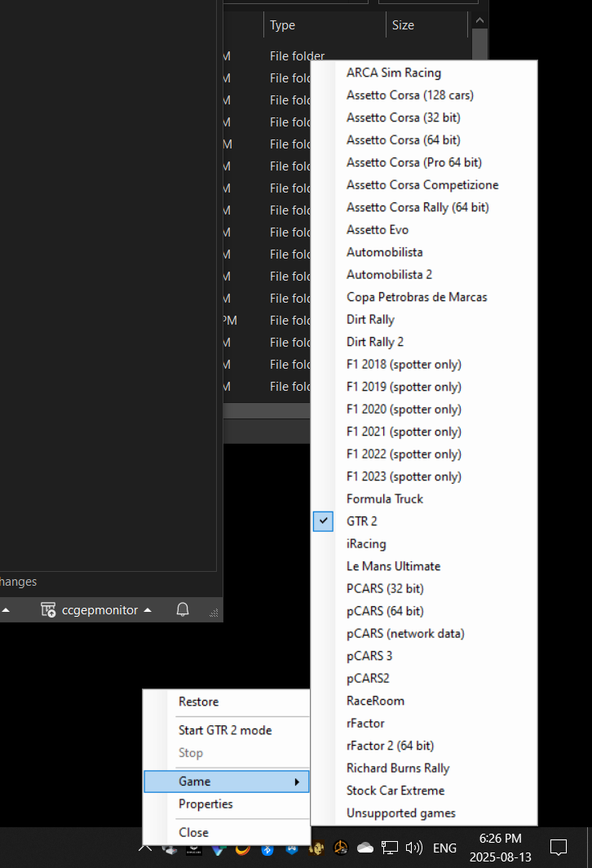The image size is (592, 868).
Task: Click the network connection tray icon
Action: (x=390, y=848)
